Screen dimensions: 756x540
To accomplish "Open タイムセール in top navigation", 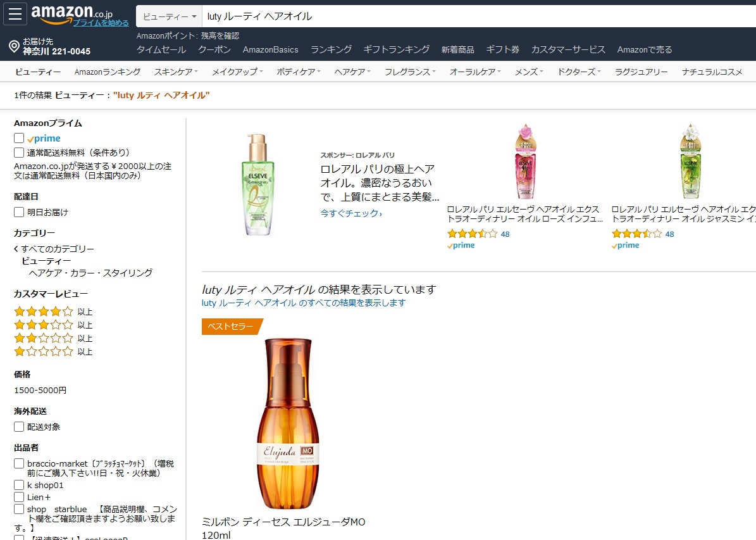I will (x=161, y=50).
